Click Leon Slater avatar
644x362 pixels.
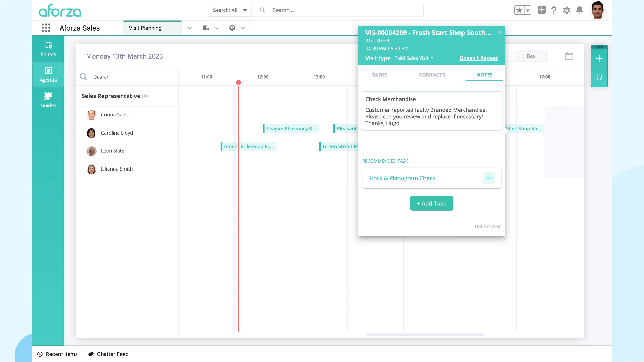tap(91, 151)
